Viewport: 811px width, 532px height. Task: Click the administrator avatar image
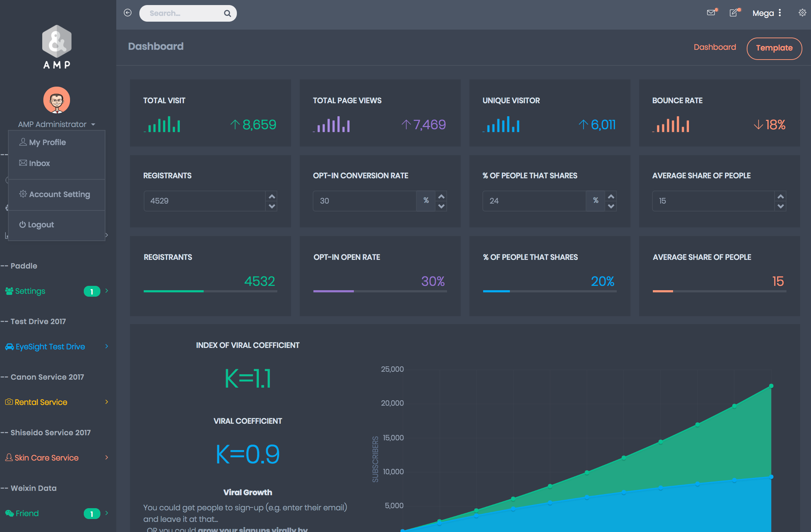pos(57,100)
